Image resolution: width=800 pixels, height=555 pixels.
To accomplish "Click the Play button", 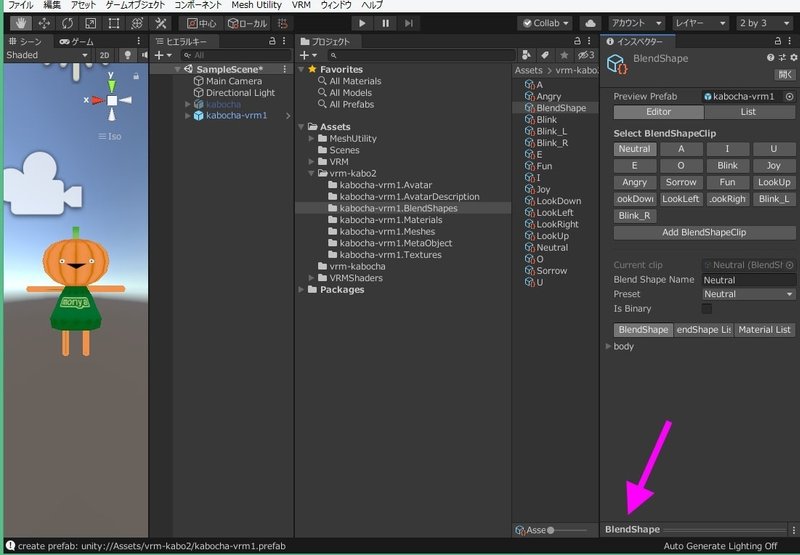I will 362,23.
